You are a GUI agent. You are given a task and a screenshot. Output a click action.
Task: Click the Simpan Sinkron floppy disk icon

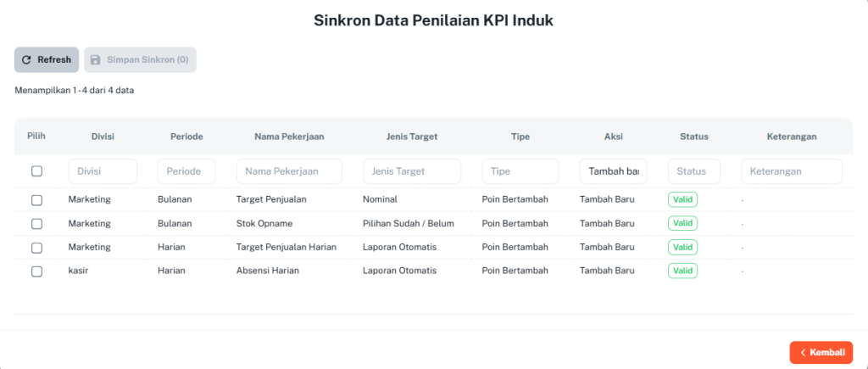(x=96, y=60)
